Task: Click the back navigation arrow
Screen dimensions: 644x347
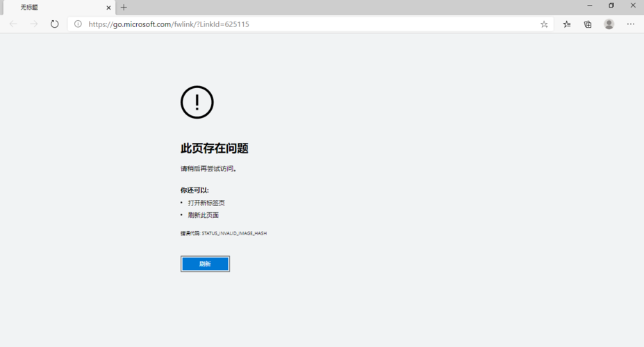Action: click(13, 24)
